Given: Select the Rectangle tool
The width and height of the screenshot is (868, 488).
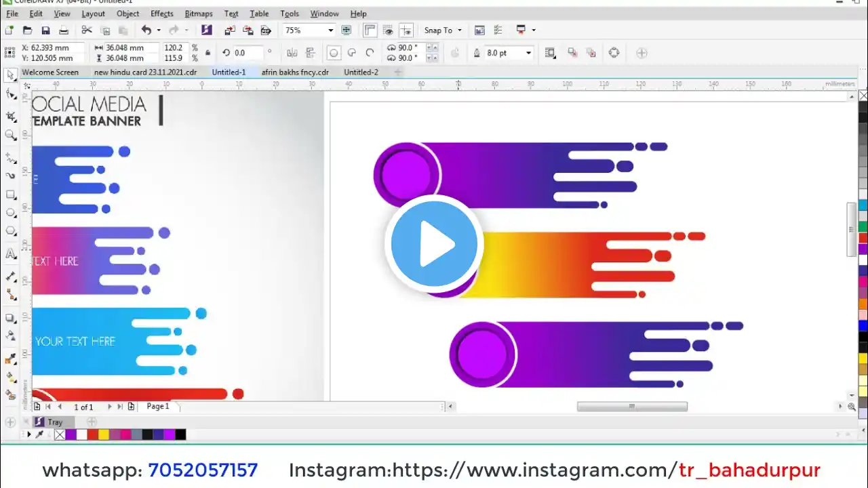Looking at the screenshot, I should (x=10, y=195).
